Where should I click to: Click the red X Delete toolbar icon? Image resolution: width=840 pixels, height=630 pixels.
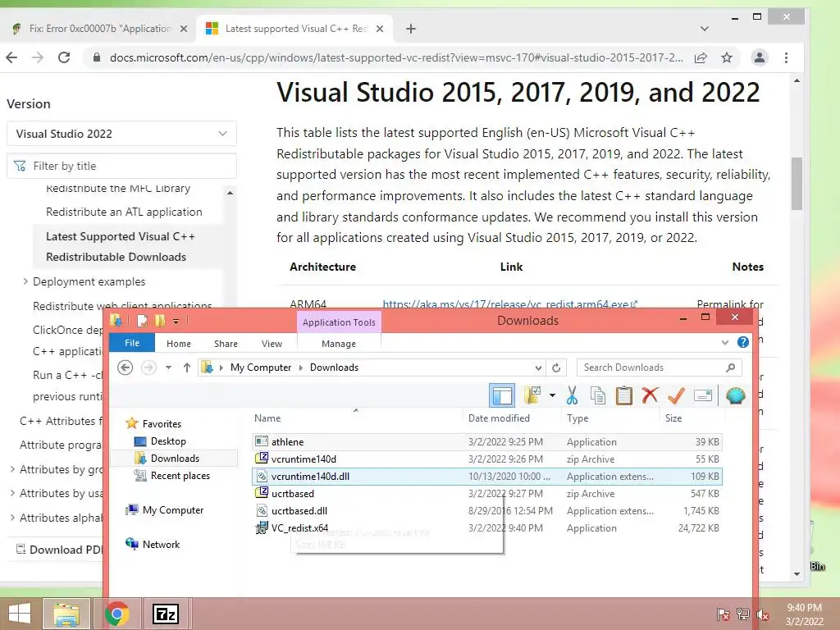650,396
